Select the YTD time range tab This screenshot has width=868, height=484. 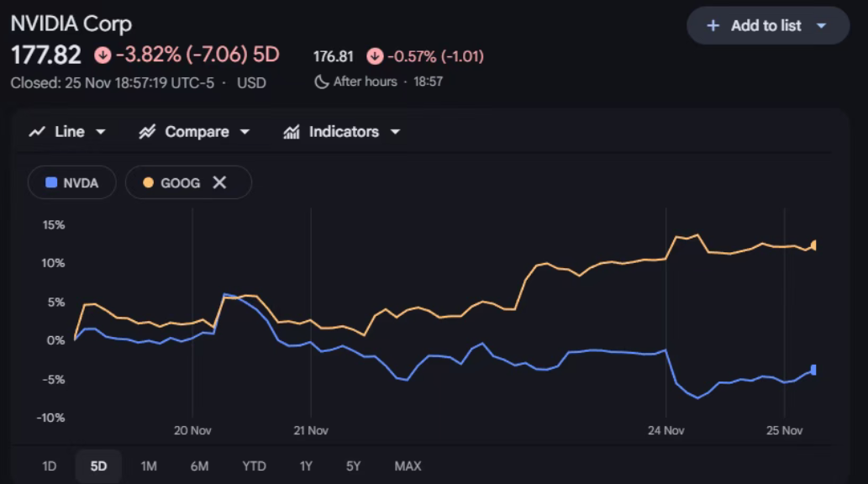point(253,466)
